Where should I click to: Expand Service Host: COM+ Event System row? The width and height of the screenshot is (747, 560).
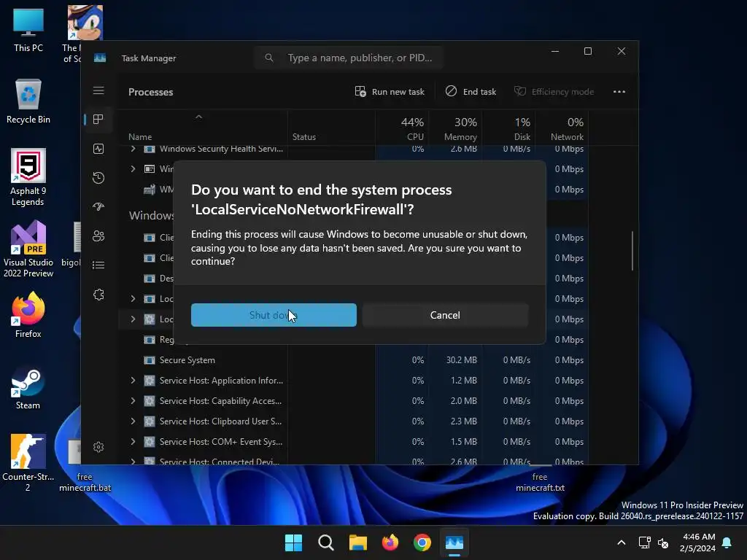coord(133,441)
